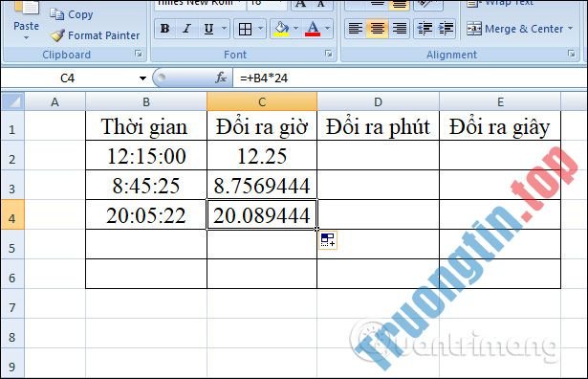Viewport: 588px width, 379px height.
Task: Apply cell borders using the Borders icon
Action: point(246,29)
